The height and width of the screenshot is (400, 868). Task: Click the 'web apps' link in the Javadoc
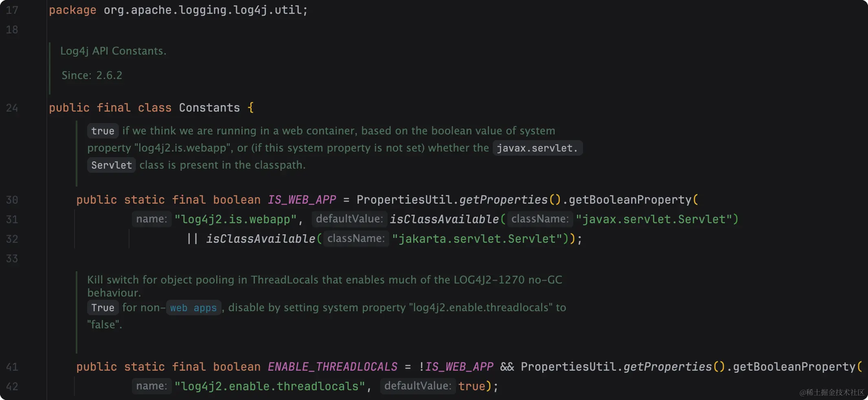pos(193,308)
